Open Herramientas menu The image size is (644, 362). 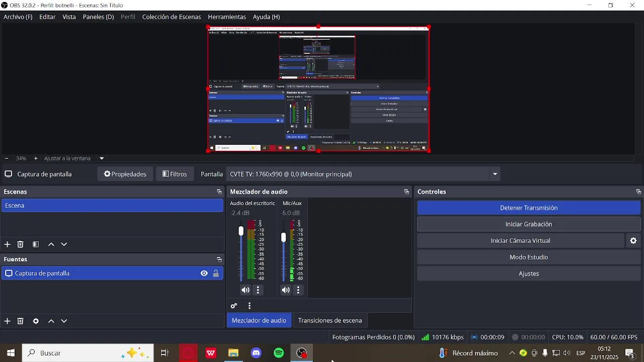(x=227, y=17)
